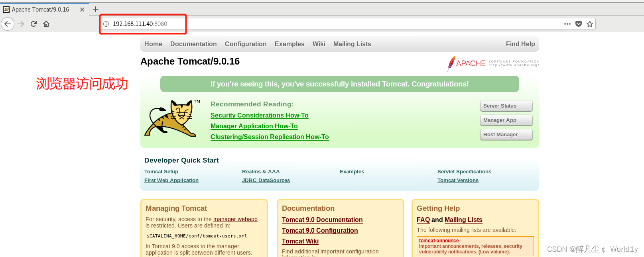The height and width of the screenshot is (257, 644).
Task: Open the Tomcat Versions link
Action: click(458, 180)
